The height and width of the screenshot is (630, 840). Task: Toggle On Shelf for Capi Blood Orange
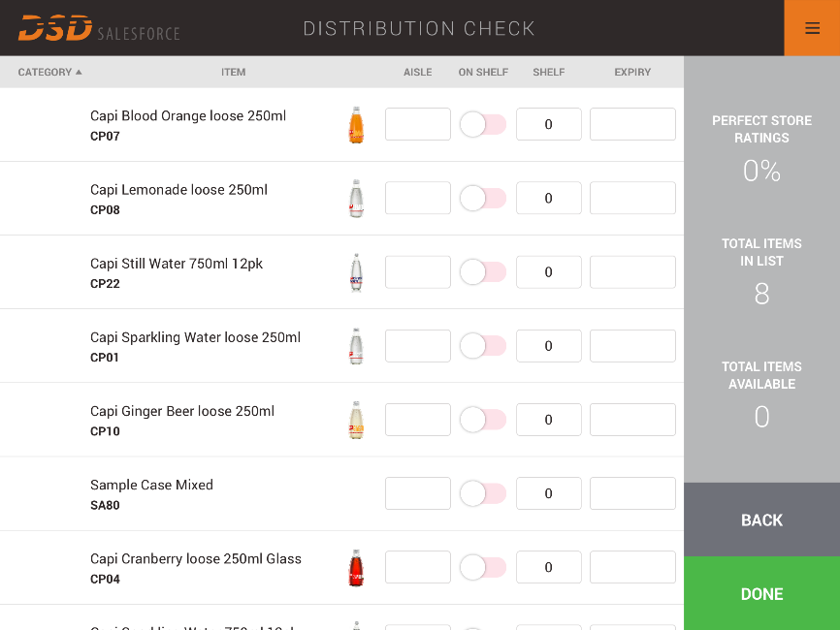483,124
